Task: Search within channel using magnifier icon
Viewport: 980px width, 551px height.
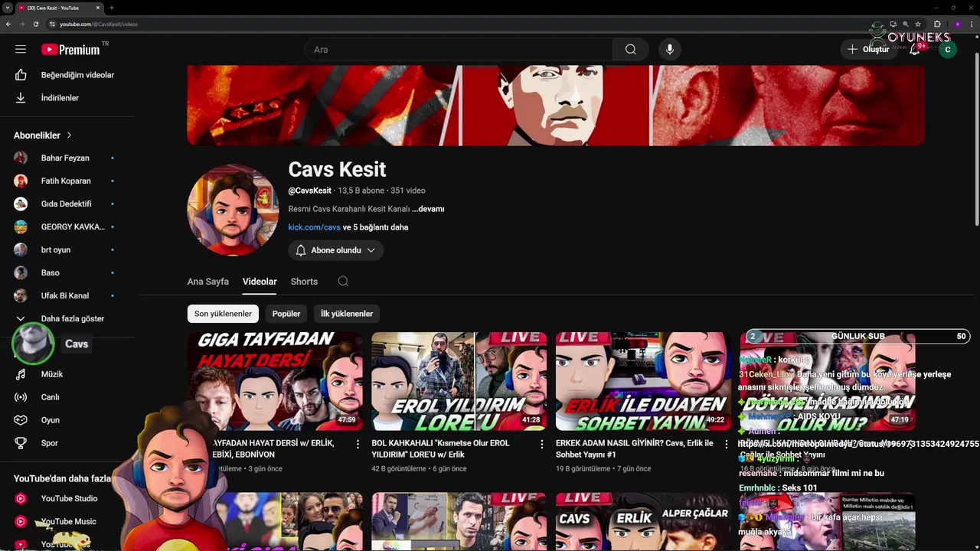Action: (x=343, y=282)
